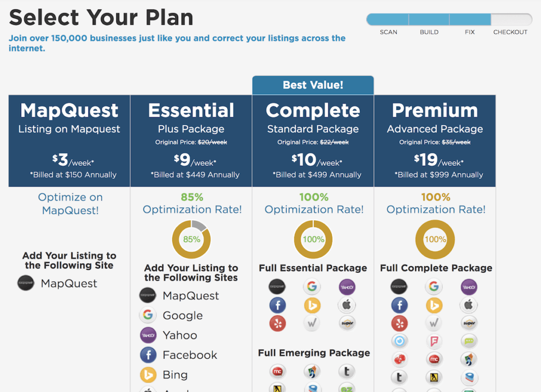The height and width of the screenshot is (392, 541).
Task: Select the CHECKOUT step in the progress bar
Action: click(x=509, y=19)
